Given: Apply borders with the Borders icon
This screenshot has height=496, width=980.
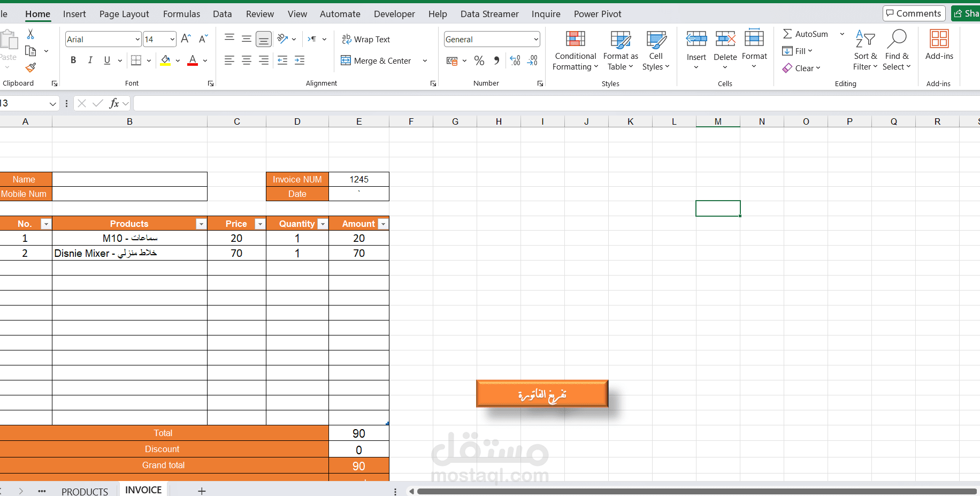Looking at the screenshot, I should coord(136,60).
